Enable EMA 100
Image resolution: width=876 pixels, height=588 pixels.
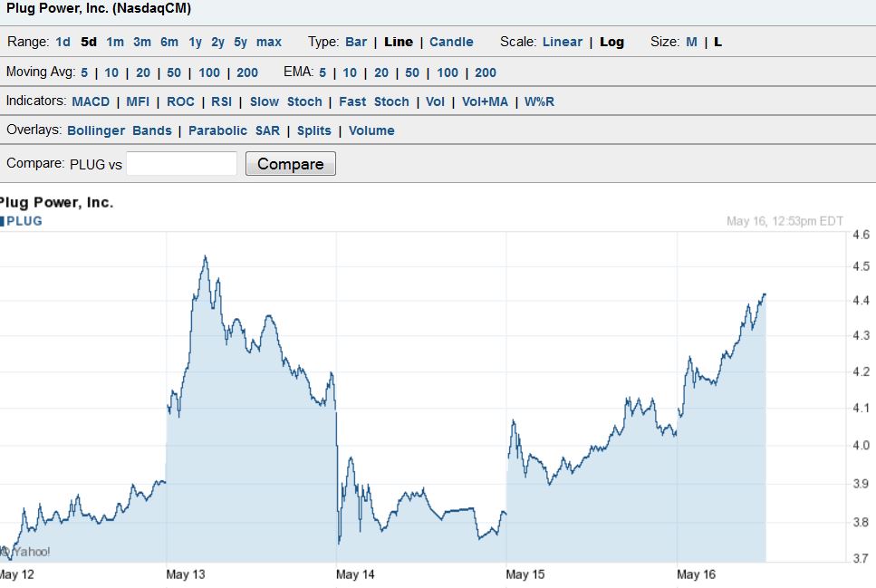click(448, 72)
